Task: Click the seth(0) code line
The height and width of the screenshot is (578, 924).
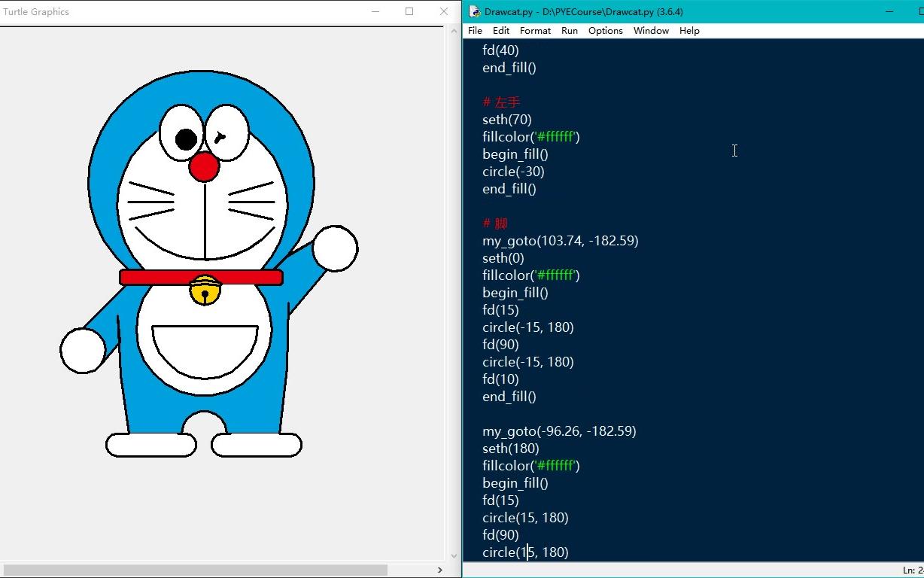Action: pyautogui.click(x=503, y=258)
